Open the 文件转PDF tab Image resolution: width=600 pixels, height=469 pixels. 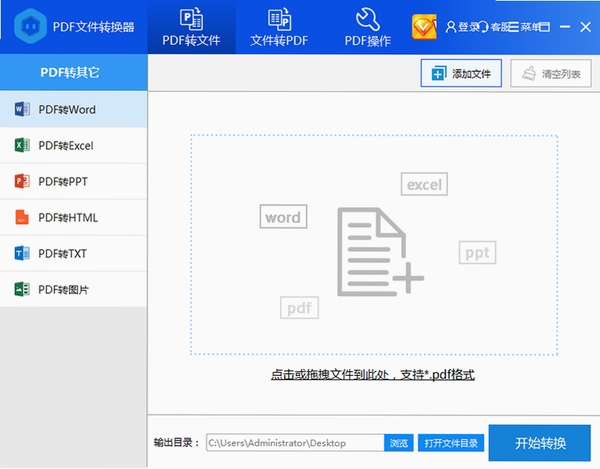[279, 27]
